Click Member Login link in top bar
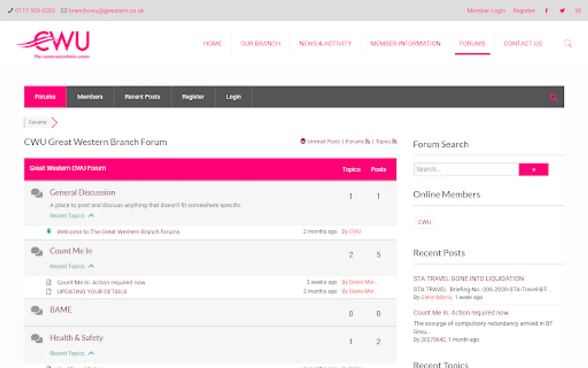588x368 pixels. (486, 11)
